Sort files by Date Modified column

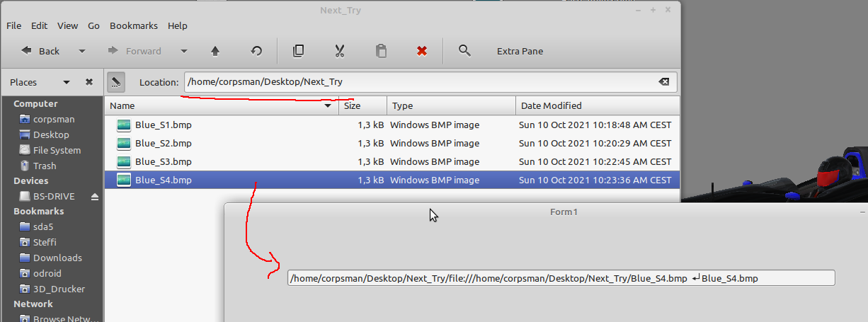pyautogui.click(x=598, y=105)
